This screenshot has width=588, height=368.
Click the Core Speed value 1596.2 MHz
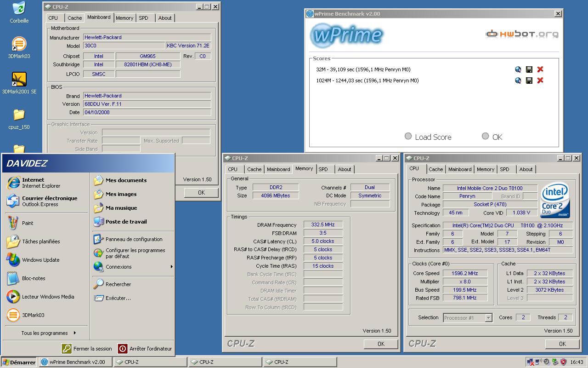tap(464, 273)
